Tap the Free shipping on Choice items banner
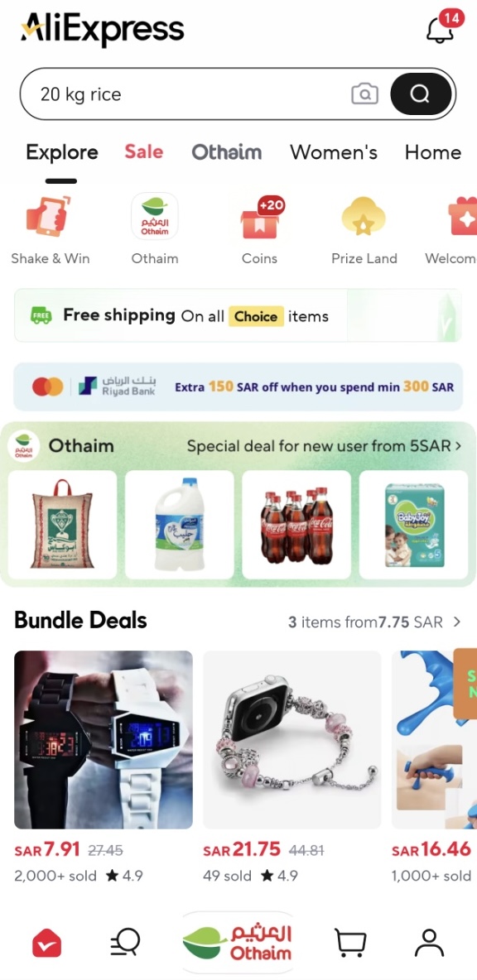The width and height of the screenshot is (477, 980). coord(238,315)
